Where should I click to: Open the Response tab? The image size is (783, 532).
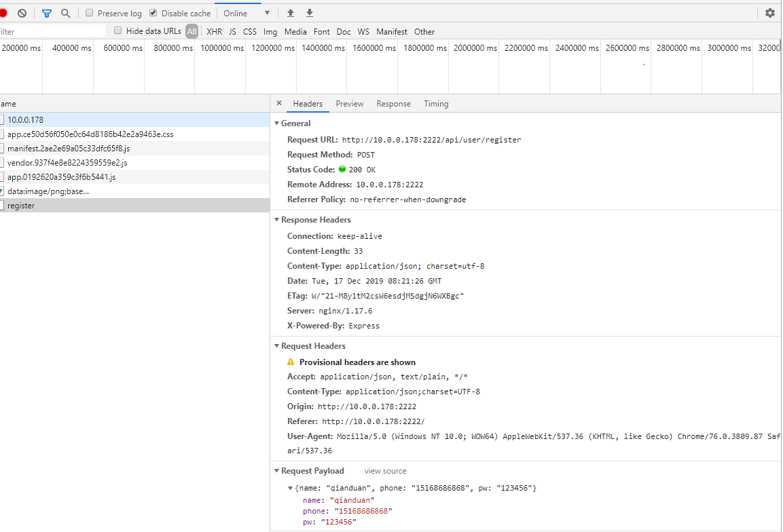point(393,104)
